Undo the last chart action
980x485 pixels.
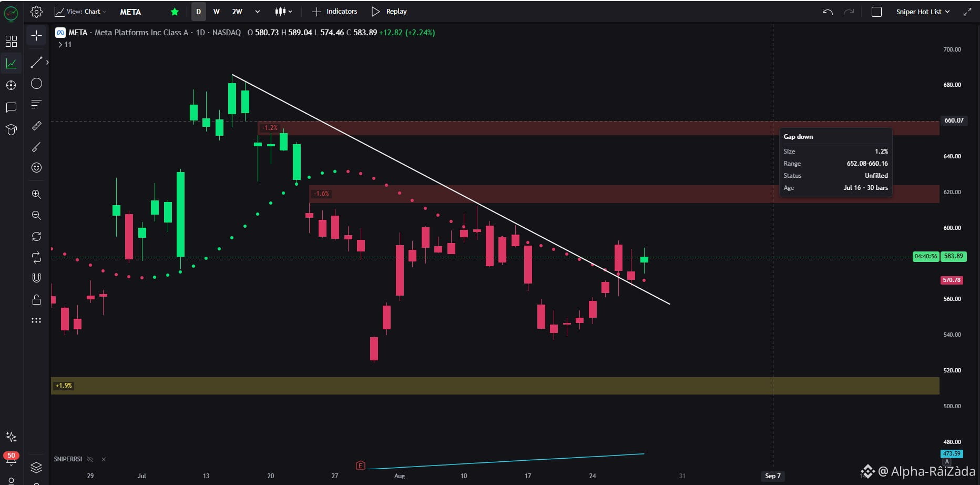tap(828, 12)
